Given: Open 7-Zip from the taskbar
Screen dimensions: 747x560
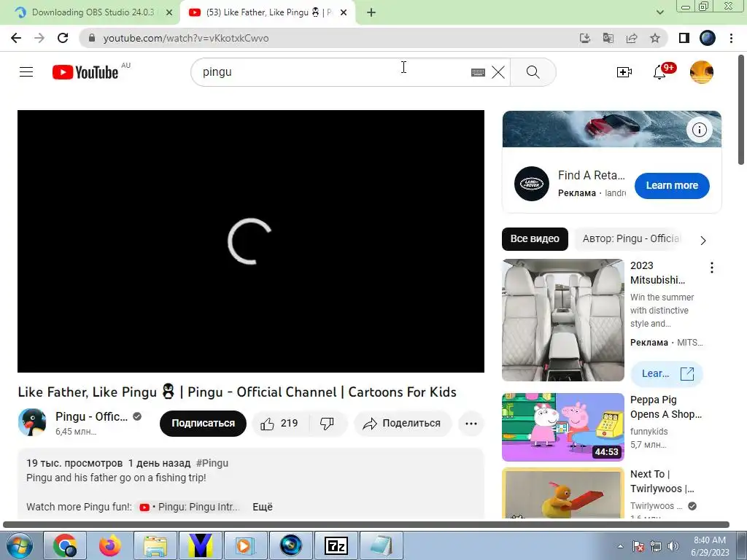Looking at the screenshot, I should (336, 545).
